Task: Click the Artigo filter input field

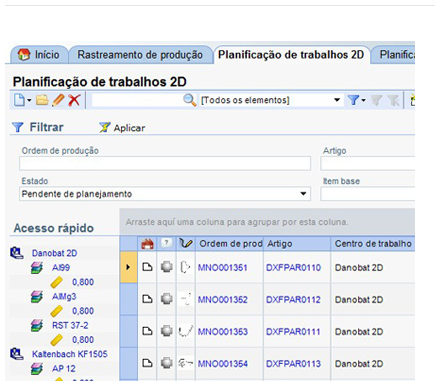Action: [368, 164]
